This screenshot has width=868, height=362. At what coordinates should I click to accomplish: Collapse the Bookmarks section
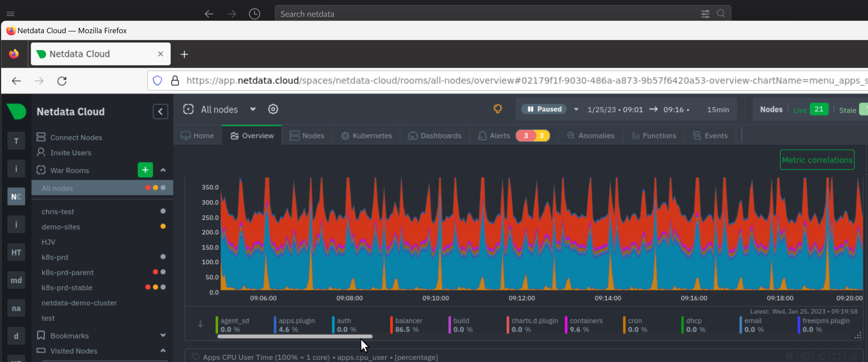click(163, 335)
